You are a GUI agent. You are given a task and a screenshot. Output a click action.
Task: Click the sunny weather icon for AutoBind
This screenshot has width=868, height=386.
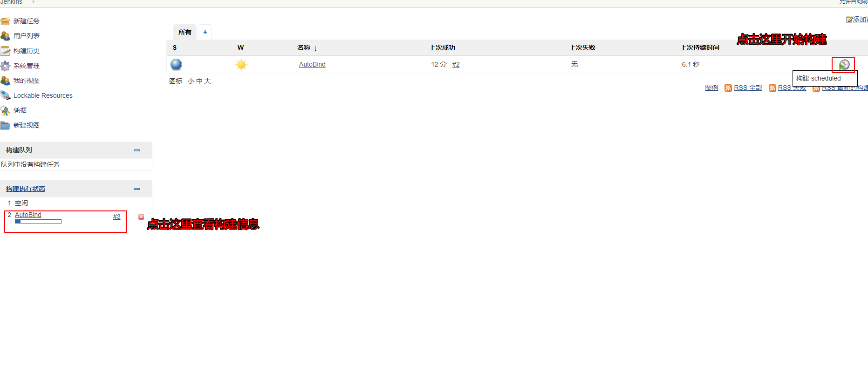[241, 64]
